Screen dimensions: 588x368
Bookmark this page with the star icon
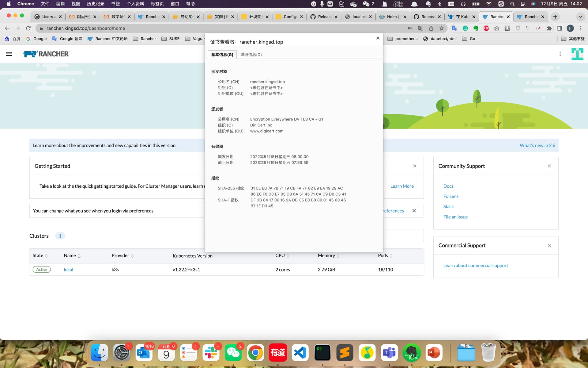point(442,28)
